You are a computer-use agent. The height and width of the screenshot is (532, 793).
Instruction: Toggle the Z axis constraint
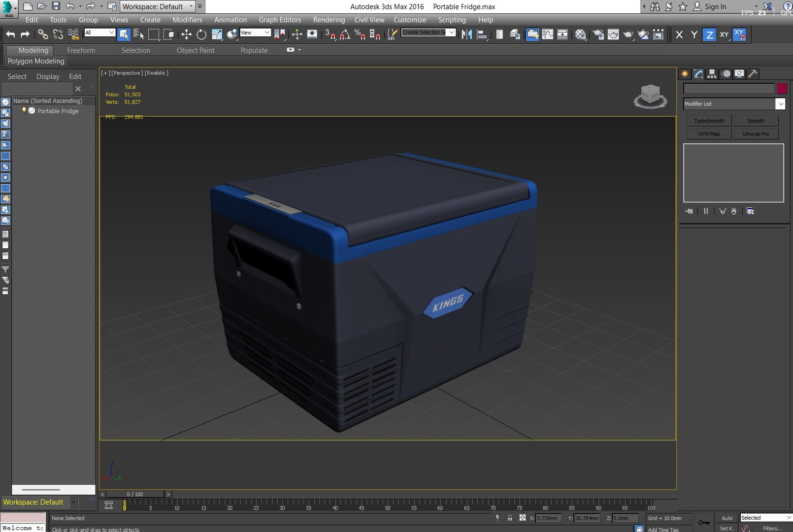coord(709,34)
